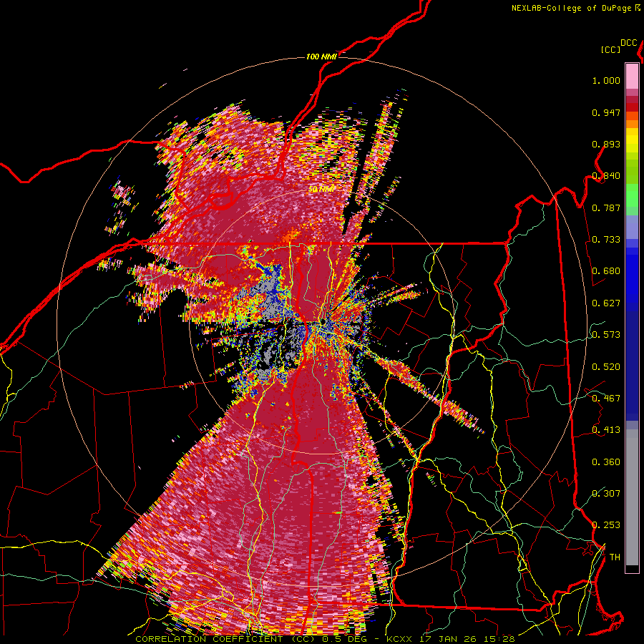Select the 0.307 value on the color scale

(x=606, y=494)
